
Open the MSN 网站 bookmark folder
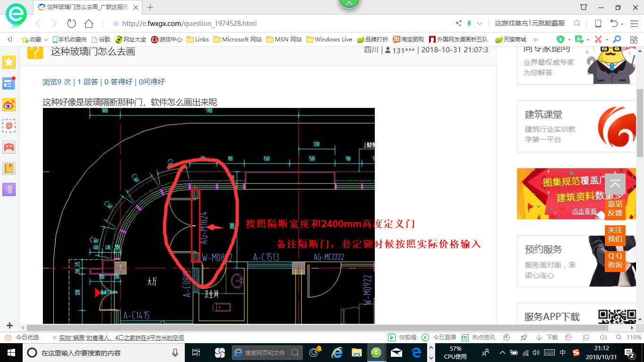pyautogui.click(x=284, y=40)
